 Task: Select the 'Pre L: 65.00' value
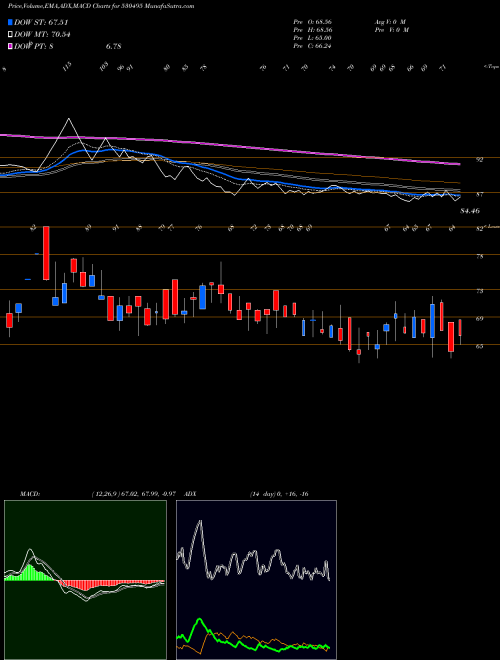click(x=312, y=38)
